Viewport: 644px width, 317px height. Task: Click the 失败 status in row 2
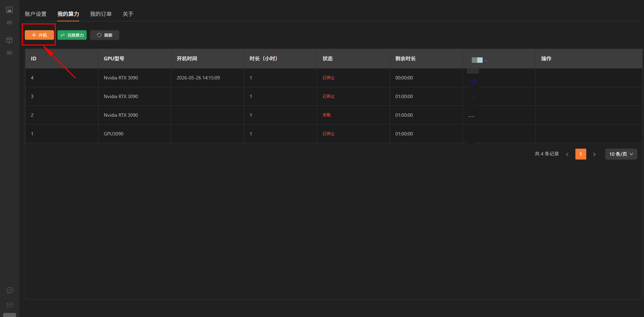click(326, 115)
